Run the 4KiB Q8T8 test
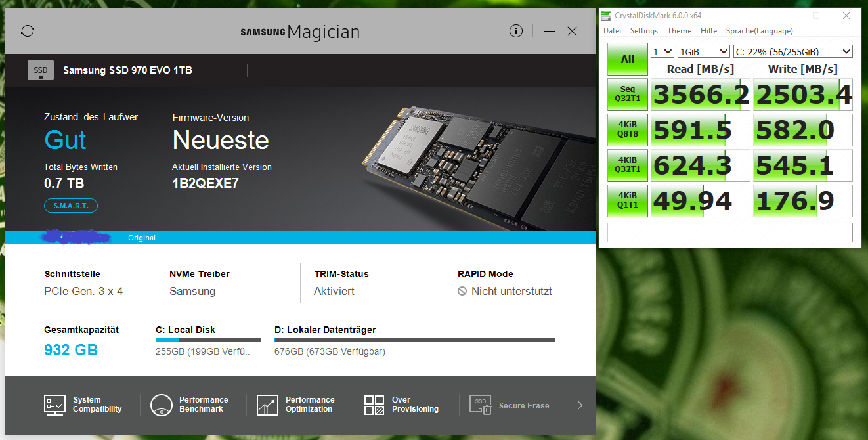The image size is (868, 440). (x=627, y=130)
